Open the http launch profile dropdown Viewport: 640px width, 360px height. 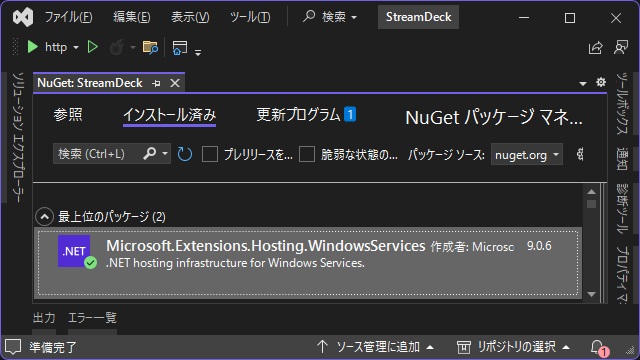pos(76,48)
